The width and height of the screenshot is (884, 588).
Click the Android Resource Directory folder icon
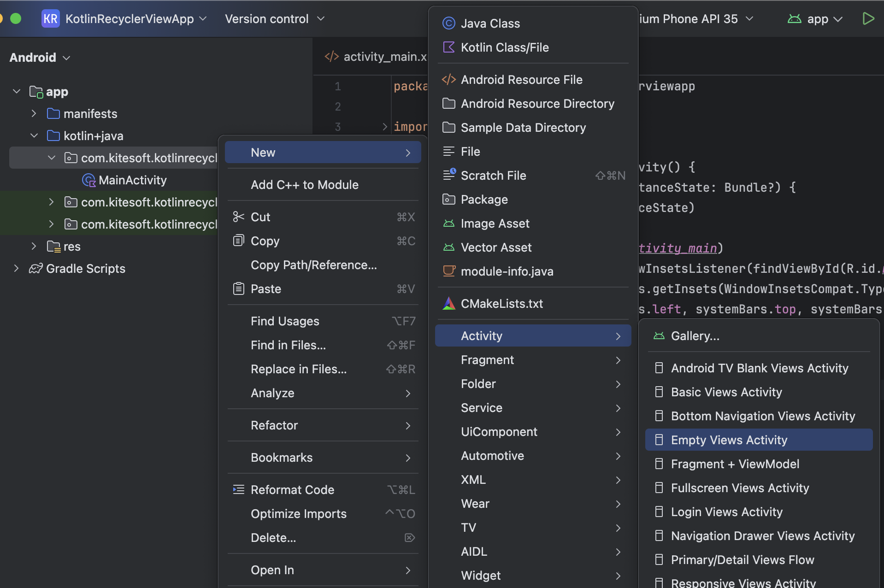pos(448,104)
